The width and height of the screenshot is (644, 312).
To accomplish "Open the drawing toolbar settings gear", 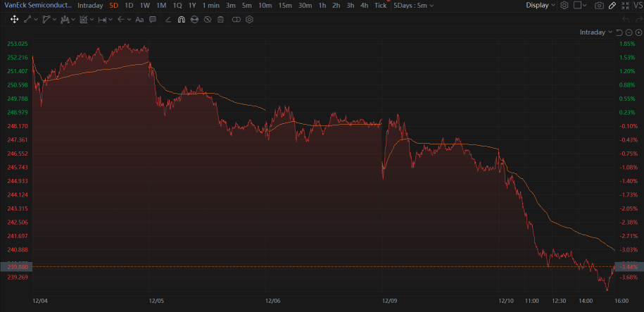I will [x=249, y=19].
